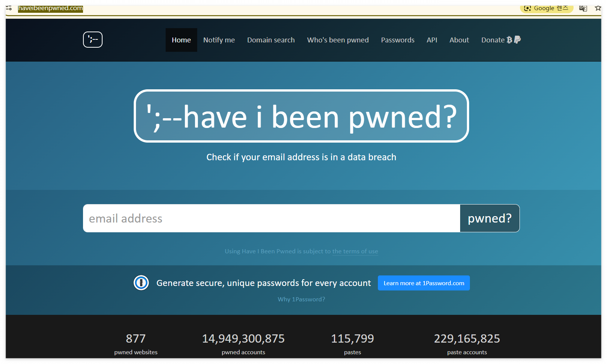Click the PayPal donate icon
Image resolution: width=607 pixels, height=364 pixels.
tap(517, 39)
